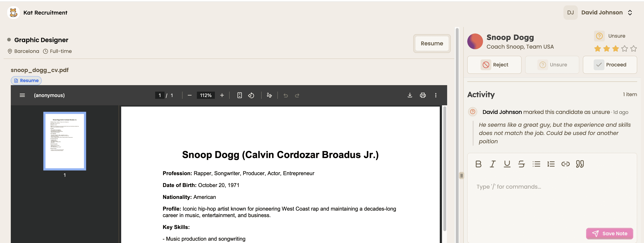This screenshot has height=243, width=644.
Task: Set rating to five stars
Action: click(634, 49)
